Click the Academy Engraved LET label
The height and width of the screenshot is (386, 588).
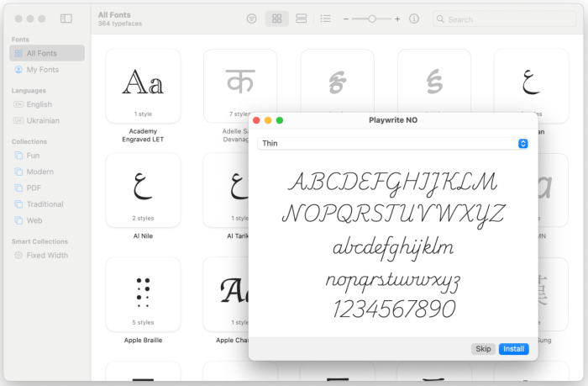click(143, 135)
